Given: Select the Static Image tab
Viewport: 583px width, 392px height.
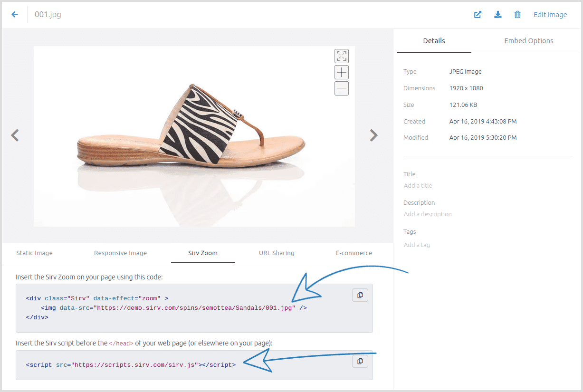Looking at the screenshot, I should [x=35, y=253].
